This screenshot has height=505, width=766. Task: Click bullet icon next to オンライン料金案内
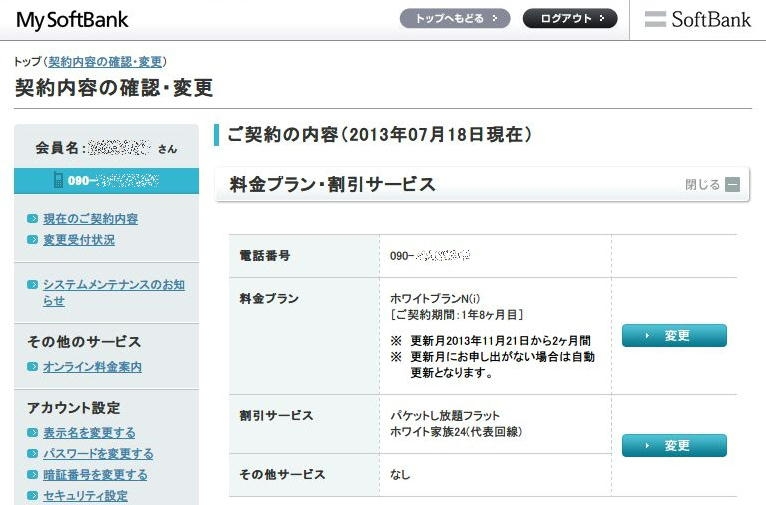point(32,367)
